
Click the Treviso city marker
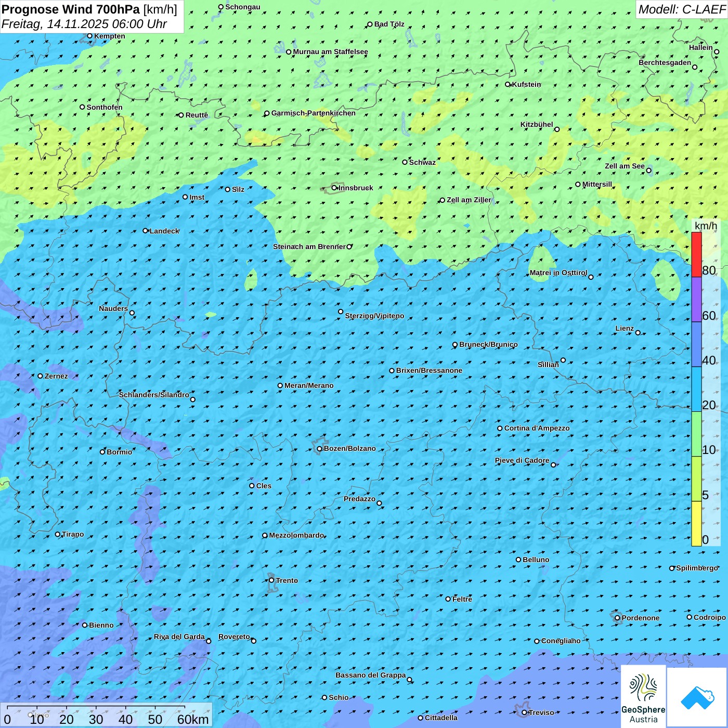524,712
